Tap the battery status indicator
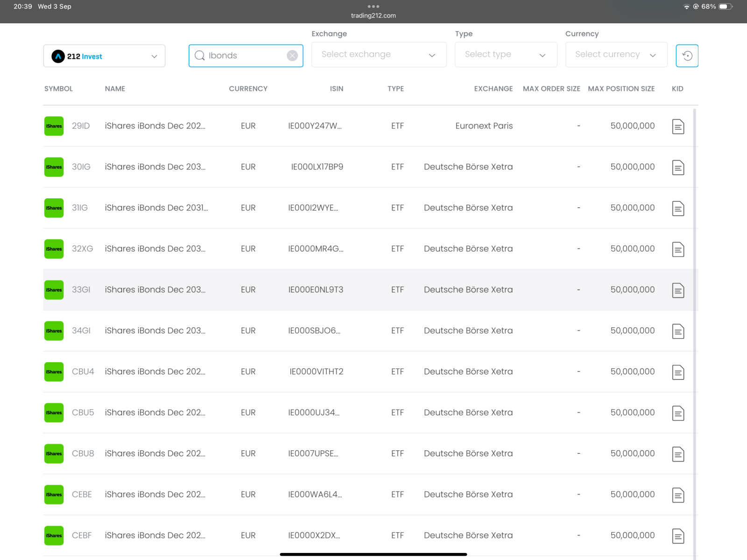 pos(726,7)
